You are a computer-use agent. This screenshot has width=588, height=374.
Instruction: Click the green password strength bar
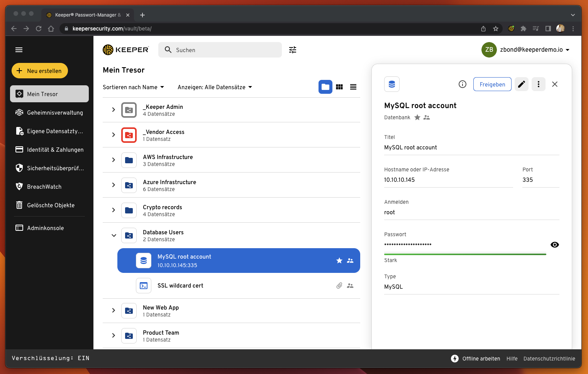coord(465,254)
